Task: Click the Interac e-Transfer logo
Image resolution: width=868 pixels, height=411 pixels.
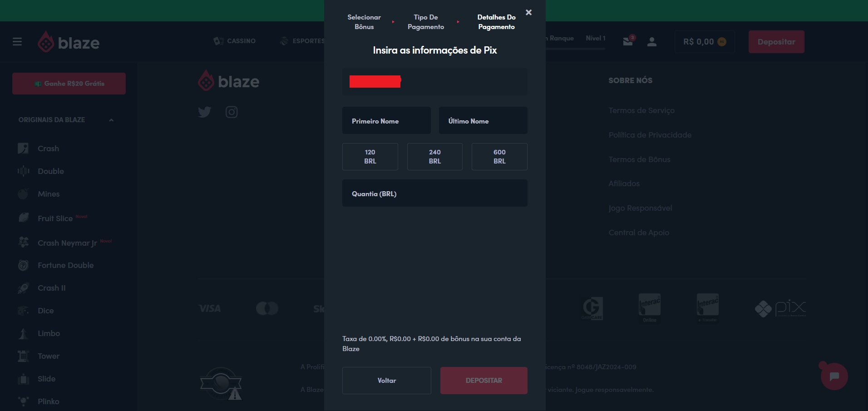Action: 708,308
